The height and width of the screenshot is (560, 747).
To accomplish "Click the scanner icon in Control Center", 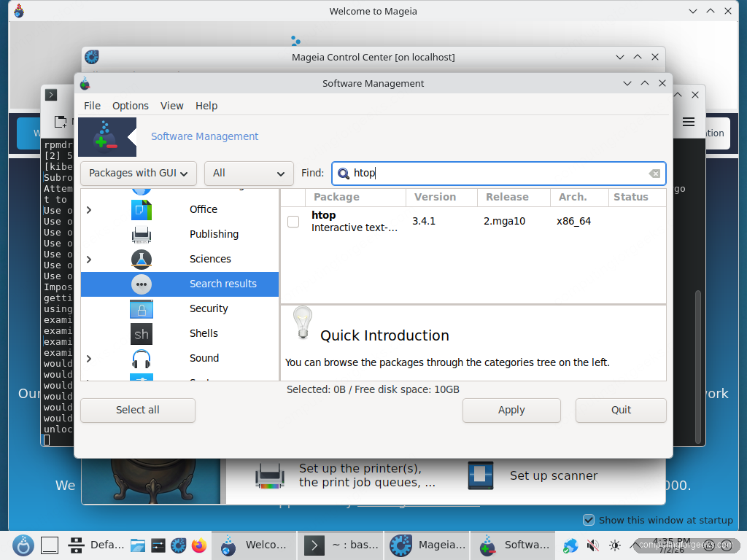I will coord(480,475).
